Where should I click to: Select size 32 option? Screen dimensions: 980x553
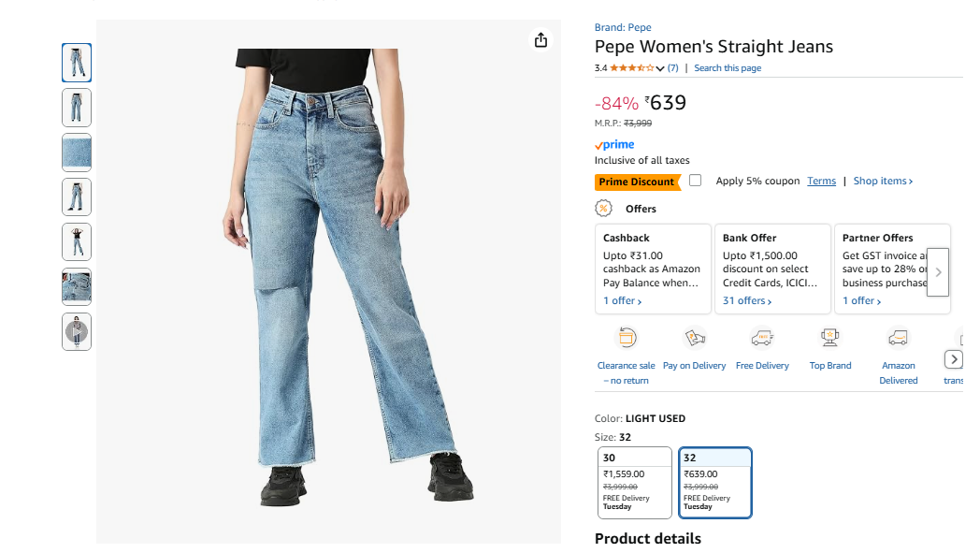click(715, 482)
